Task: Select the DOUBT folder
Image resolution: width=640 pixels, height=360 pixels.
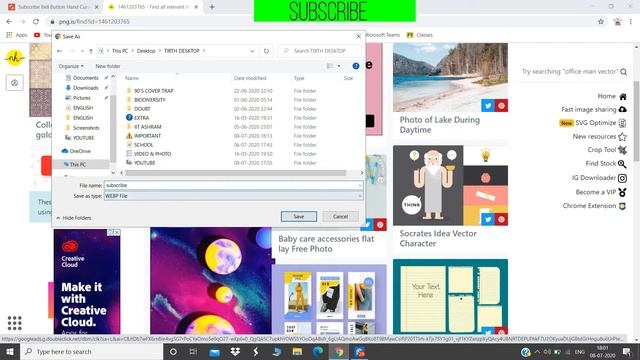Action: click(142, 109)
